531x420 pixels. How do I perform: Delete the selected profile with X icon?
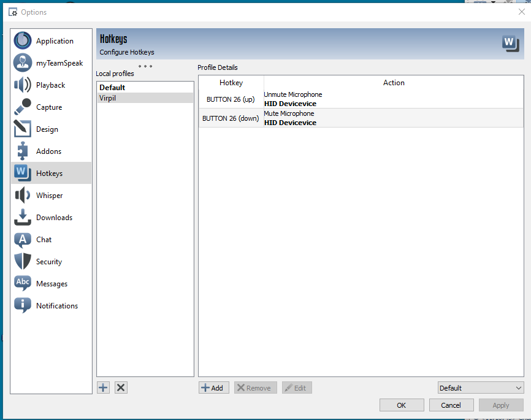coord(121,388)
